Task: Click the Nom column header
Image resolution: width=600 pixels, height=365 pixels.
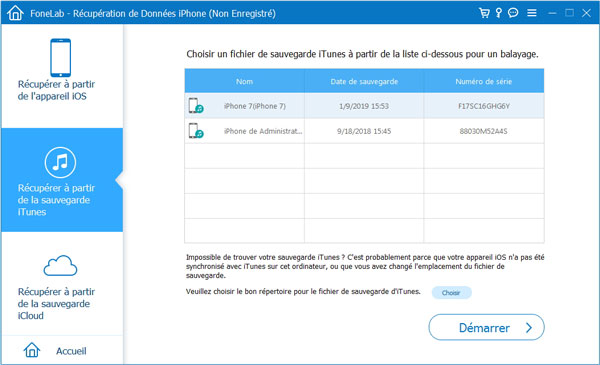Action: 244,81
